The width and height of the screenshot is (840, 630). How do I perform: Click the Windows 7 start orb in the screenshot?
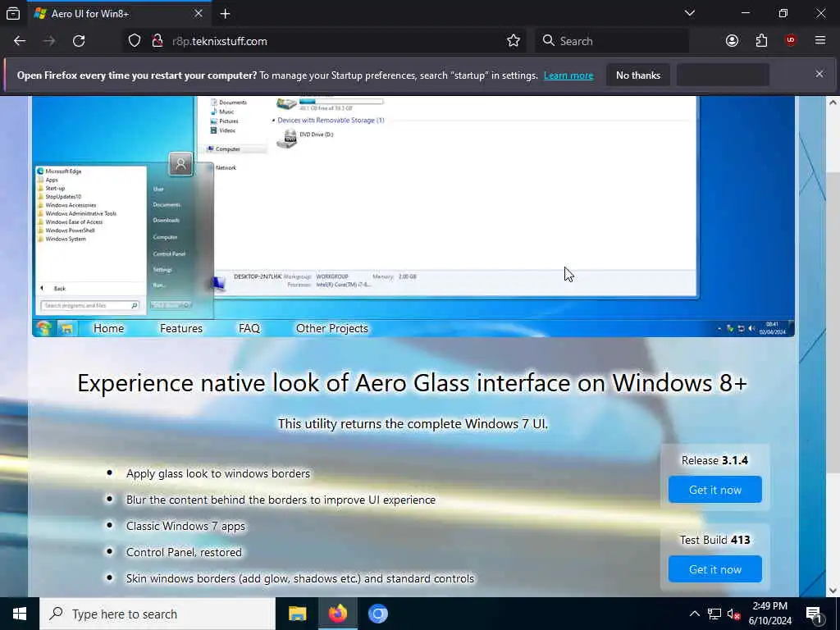coord(43,328)
